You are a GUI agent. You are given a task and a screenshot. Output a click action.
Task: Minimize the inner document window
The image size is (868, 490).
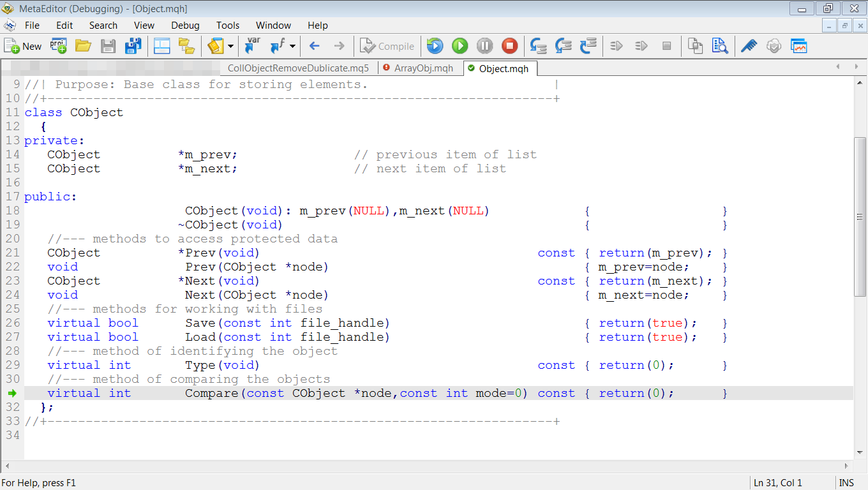click(x=829, y=26)
